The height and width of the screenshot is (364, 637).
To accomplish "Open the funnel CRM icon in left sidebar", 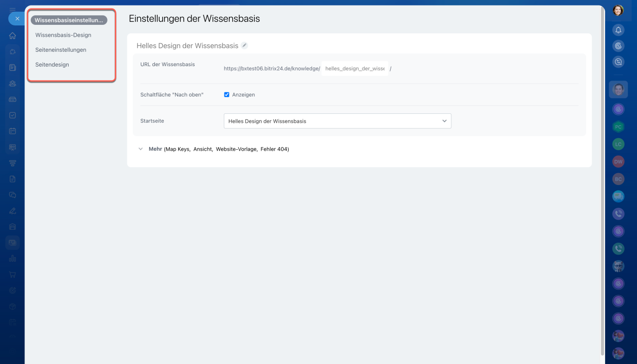I will coord(12,163).
